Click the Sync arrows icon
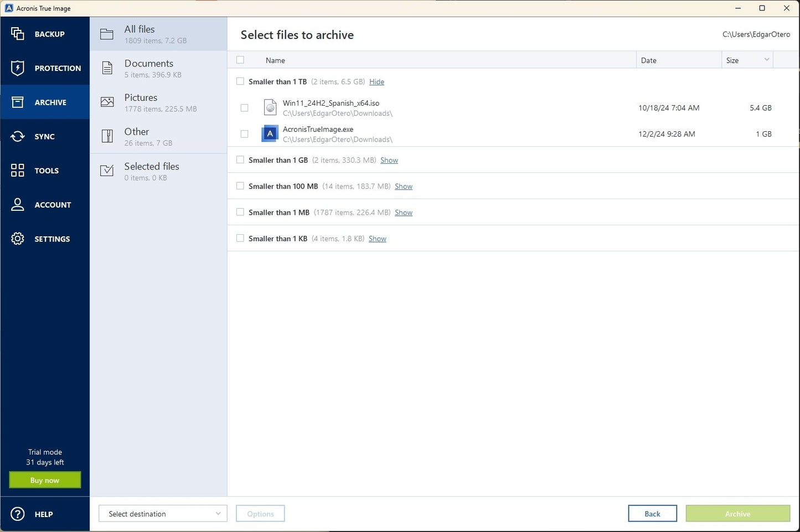The width and height of the screenshot is (800, 532). (x=18, y=136)
